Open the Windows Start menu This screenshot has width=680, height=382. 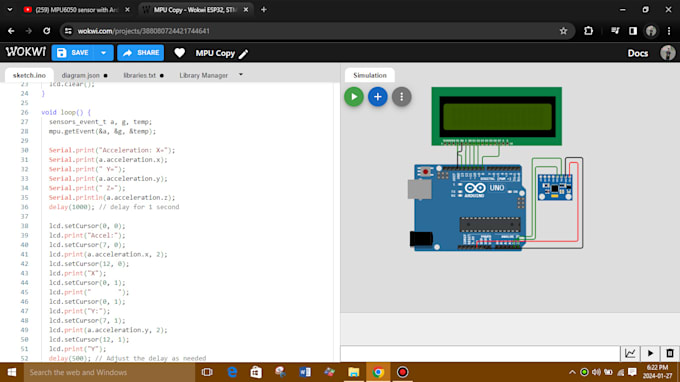[12, 372]
